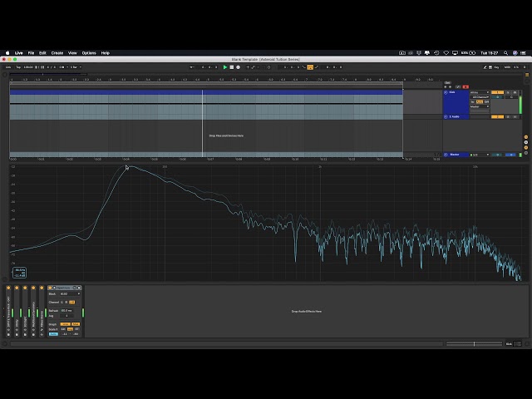The width and height of the screenshot is (532, 399).
Task: Set Spectrum Scale X to Lin
Action: coord(63,329)
